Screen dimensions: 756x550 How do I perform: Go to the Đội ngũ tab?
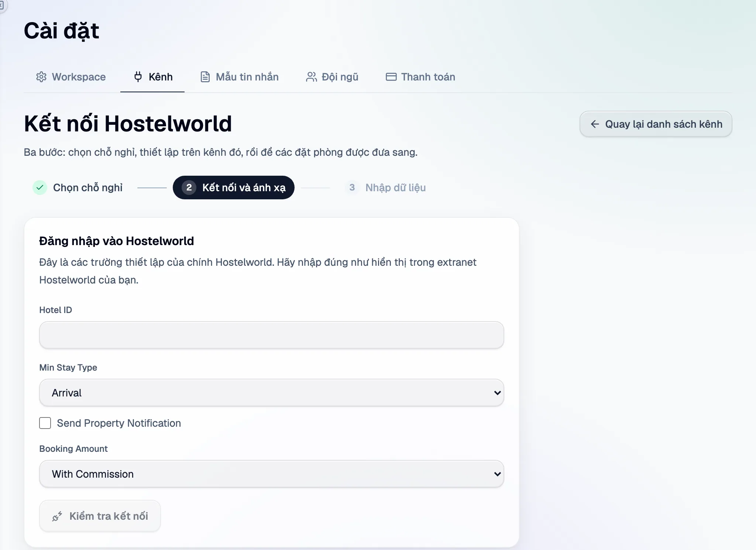[x=332, y=77]
